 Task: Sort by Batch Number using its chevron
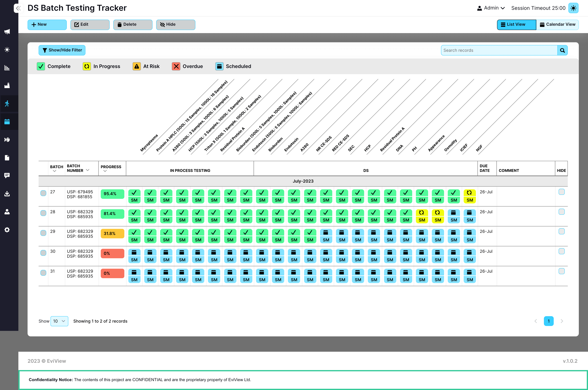[x=88, y=170]
